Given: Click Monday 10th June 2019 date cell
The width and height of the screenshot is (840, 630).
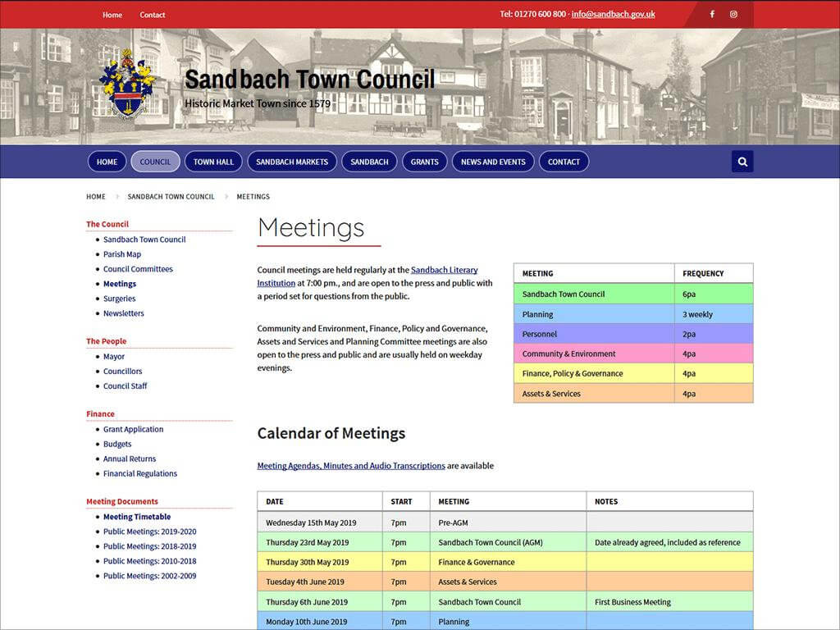Looking at the screenshot, I should (320, 622).
